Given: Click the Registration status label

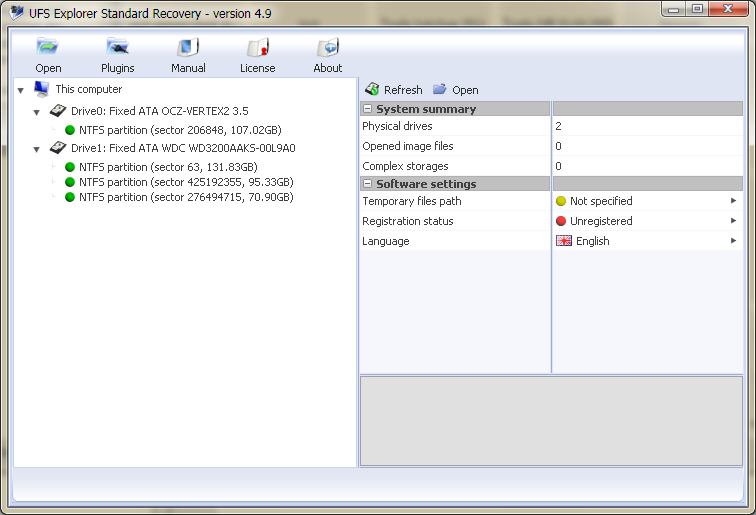Looking at the screenshot, I should 408,221.
